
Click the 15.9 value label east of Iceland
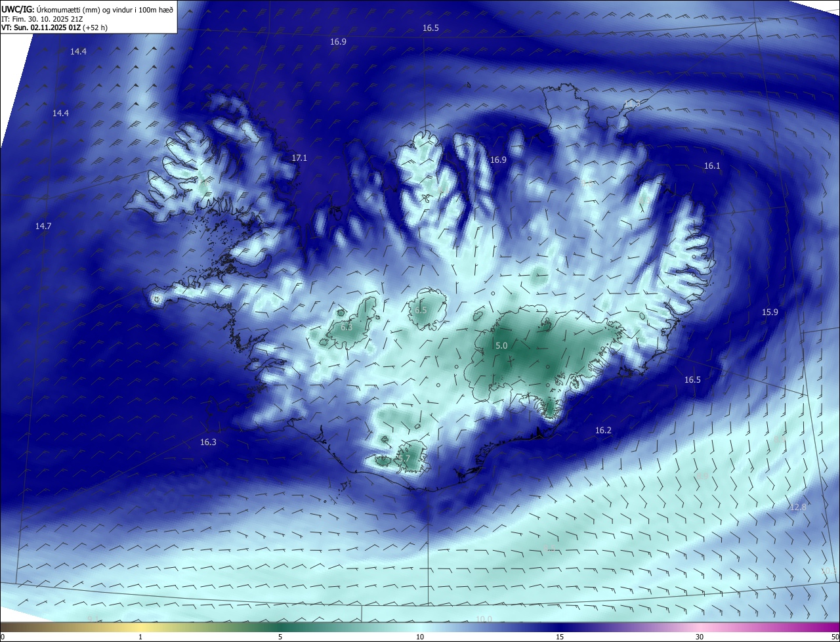point(770,312)
